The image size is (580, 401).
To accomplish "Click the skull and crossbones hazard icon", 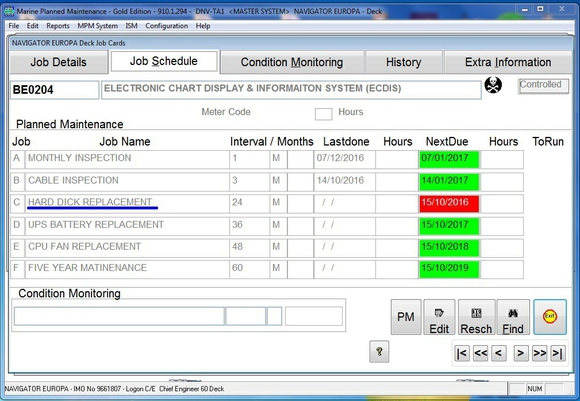I will pos(493,85).
